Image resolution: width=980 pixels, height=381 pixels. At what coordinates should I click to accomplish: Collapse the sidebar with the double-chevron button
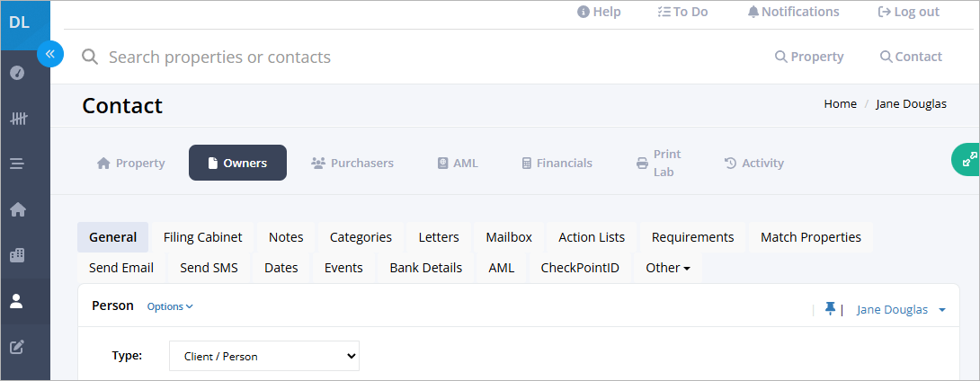50,54
